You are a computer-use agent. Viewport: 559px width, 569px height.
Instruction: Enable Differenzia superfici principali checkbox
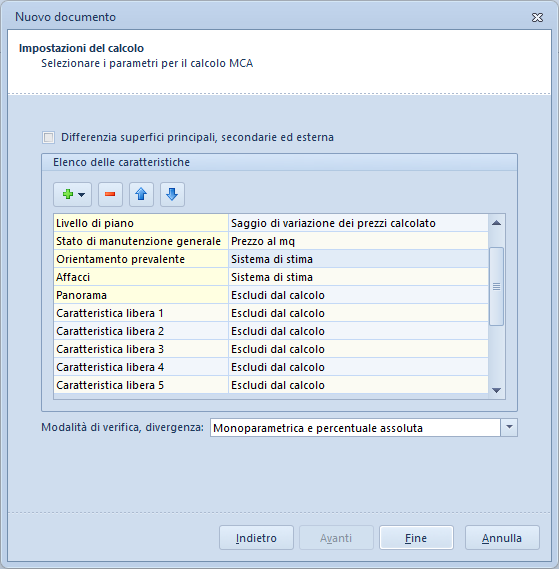[x=48, y=138]
